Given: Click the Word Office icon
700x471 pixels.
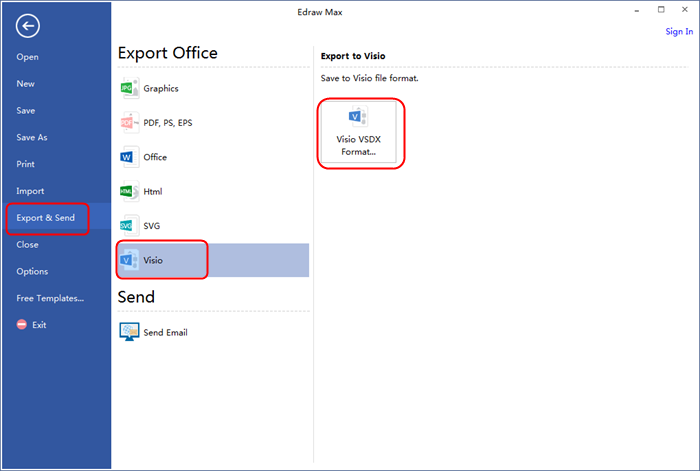Looking at the screenshot, I should point(129,157).
